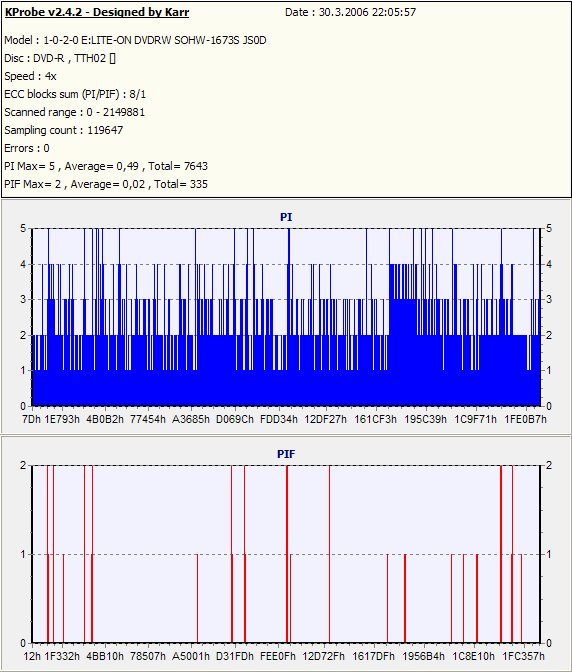Click the PI chart title

286,217
